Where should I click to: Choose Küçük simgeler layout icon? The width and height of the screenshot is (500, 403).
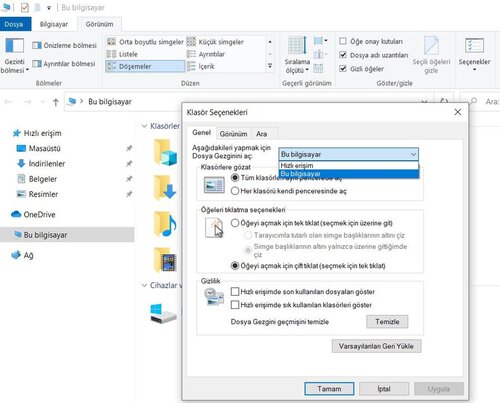[x=191, y=42]
